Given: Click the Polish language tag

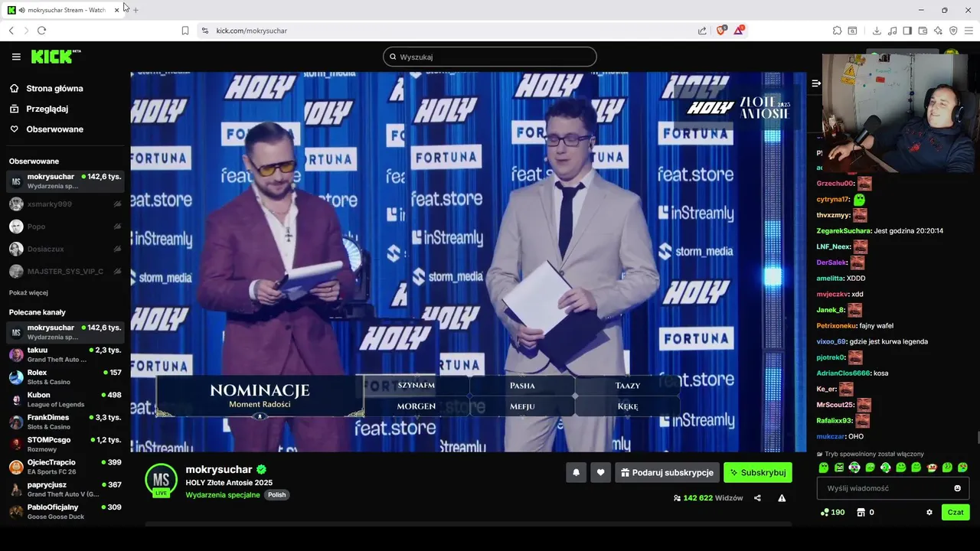Looking at the screenshot, I should (x=276, y=494).
